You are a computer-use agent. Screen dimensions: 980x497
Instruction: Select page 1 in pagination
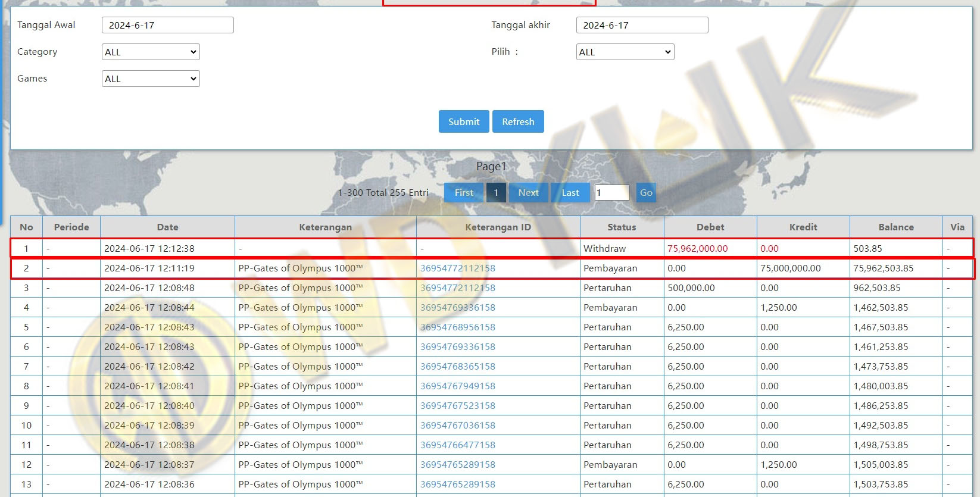coord(496,193)
